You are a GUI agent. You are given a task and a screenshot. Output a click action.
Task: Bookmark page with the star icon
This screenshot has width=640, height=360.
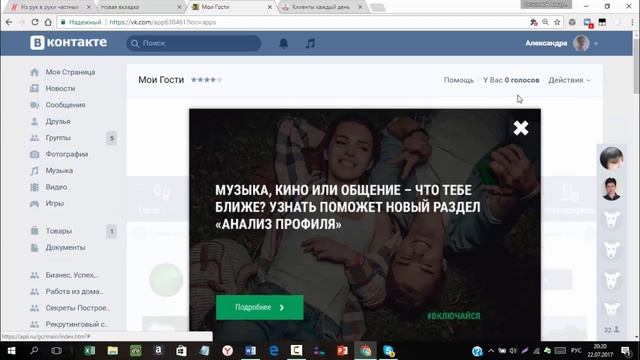[x=557, y=22]
